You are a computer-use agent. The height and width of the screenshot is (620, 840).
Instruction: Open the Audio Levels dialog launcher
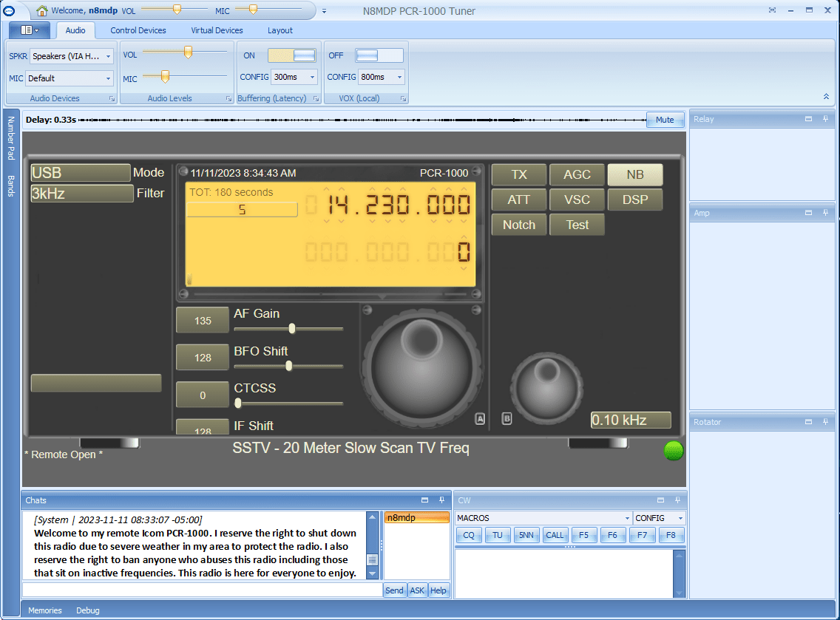coord(228,98)
